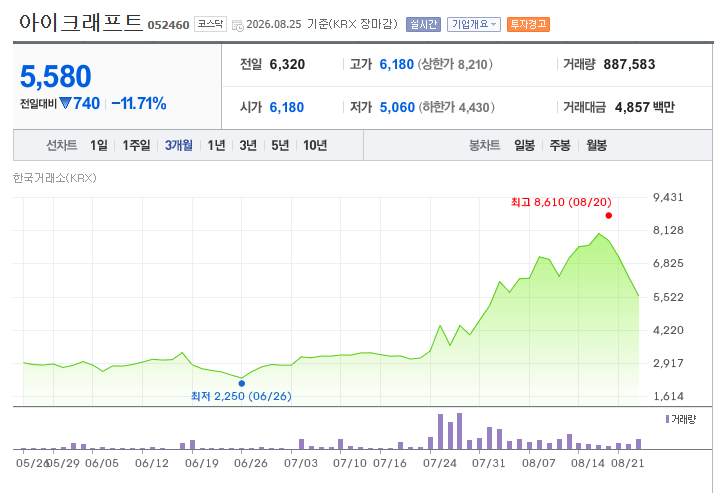
Task: Click the blue lowest-price dot marker
Action: point(241,383)
